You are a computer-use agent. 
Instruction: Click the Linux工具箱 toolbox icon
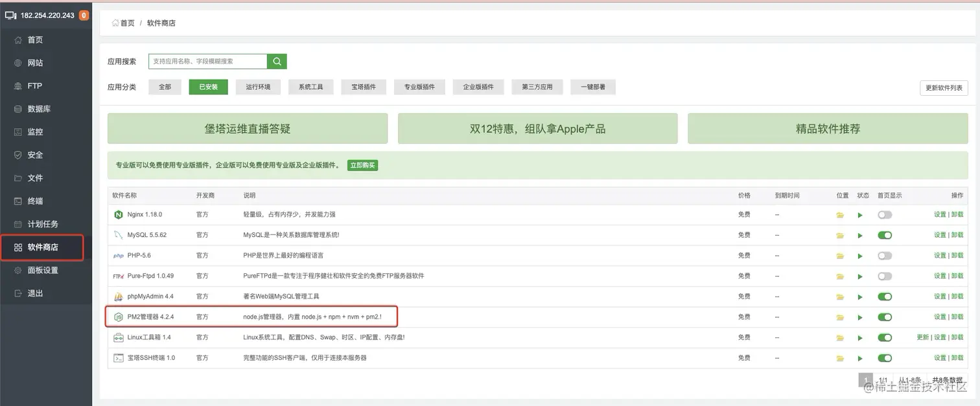[x=118, y=337]
